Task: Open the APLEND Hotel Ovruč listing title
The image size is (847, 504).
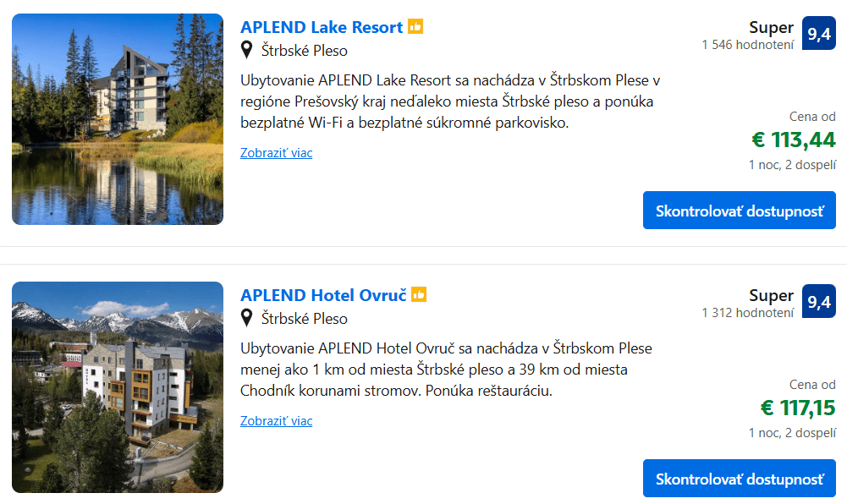Action: 322,295
